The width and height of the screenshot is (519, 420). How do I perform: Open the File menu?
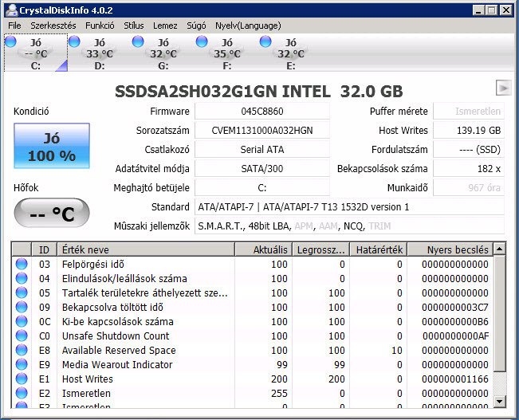click(14, 26)
